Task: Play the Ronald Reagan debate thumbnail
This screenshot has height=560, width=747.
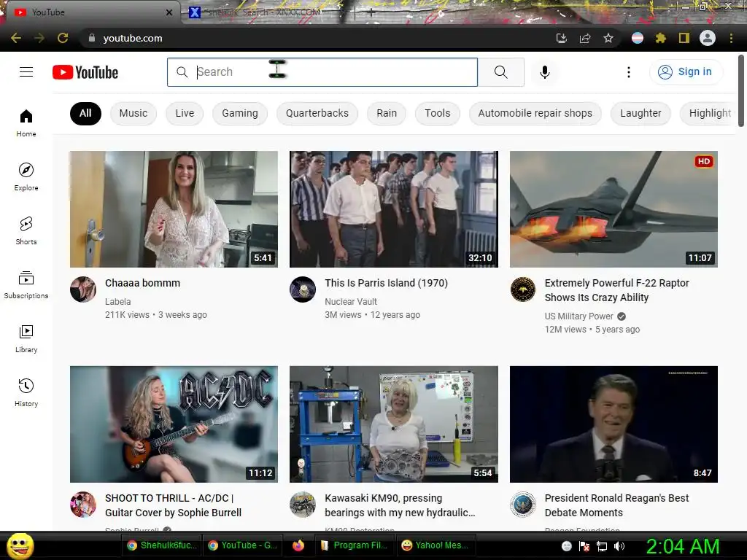Action: (614, 424)
